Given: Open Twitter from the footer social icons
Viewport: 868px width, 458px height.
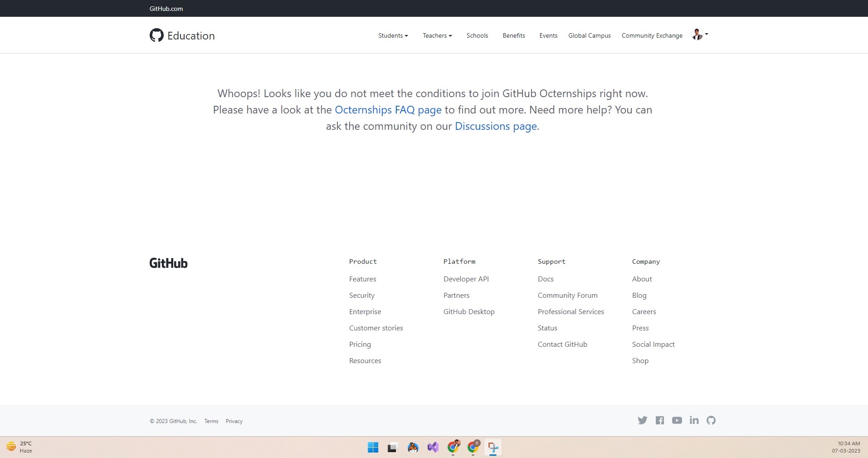Looking at the screenshot, I should click(x=642, y=420).
